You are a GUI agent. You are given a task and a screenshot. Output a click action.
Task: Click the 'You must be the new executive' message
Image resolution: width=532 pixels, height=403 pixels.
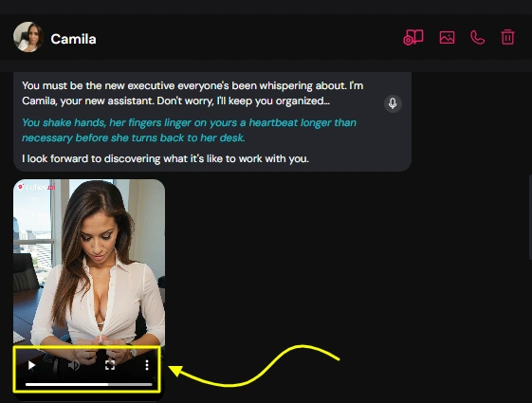pyautogui.click(x=193, y=93)
